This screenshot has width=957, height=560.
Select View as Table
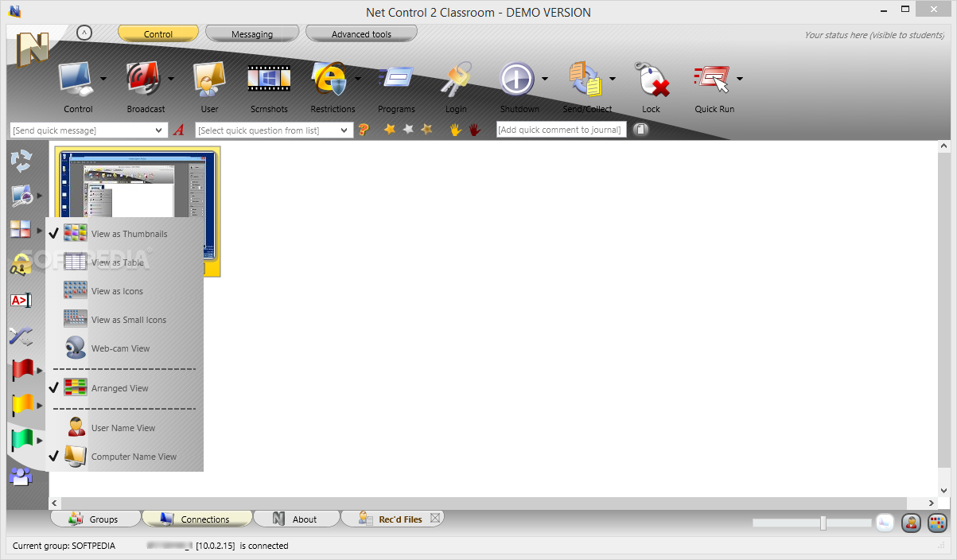(124, 262)
